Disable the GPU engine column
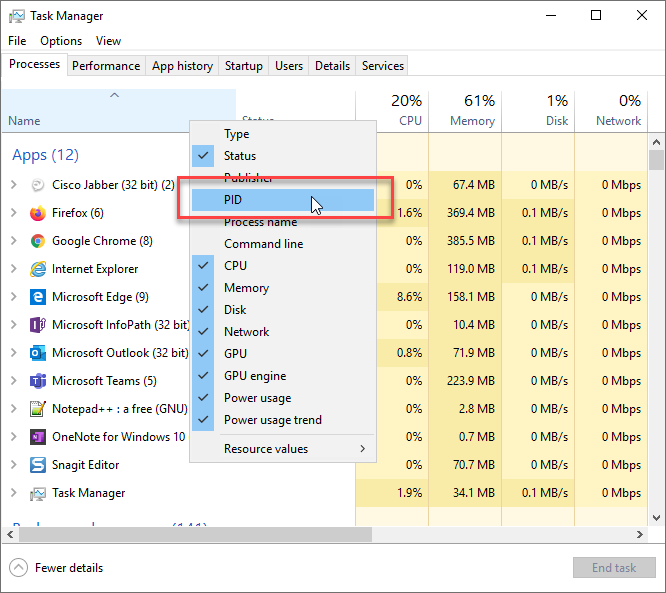The height and width of the screenshot is (593, 666). click(x=254, y=376)
